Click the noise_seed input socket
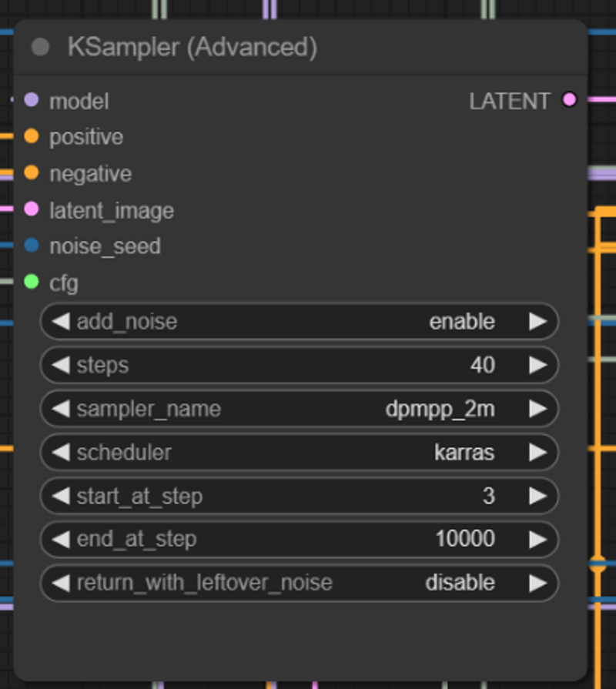The image size is (616, 689). (32, 246)
